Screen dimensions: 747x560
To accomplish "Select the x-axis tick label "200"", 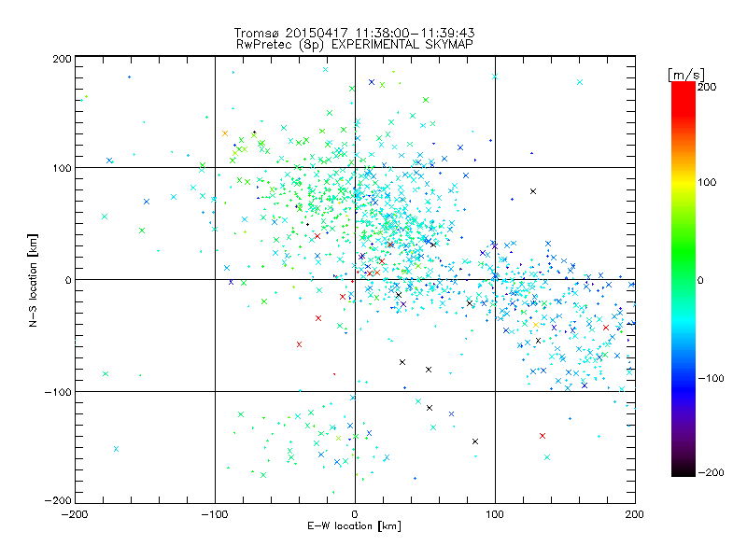I will tap(635, 514).
